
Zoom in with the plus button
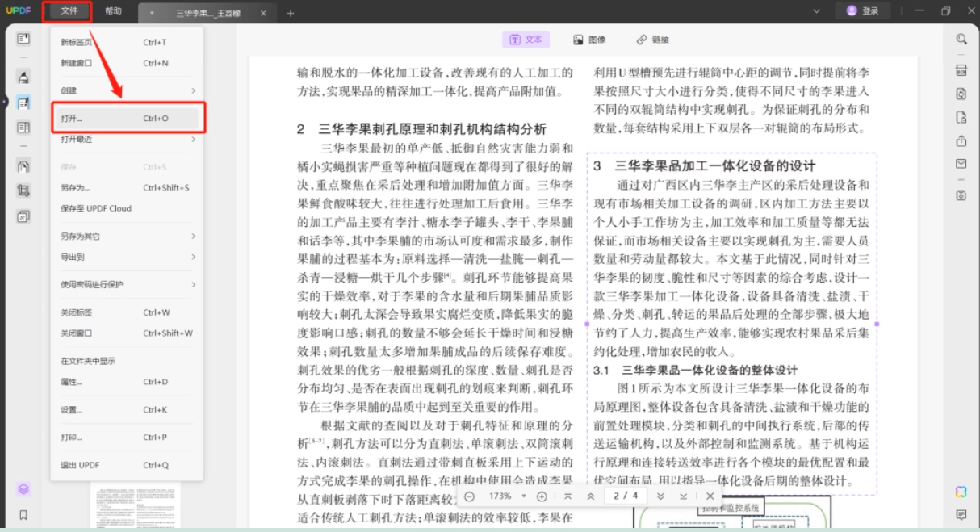tap(542, 496)
